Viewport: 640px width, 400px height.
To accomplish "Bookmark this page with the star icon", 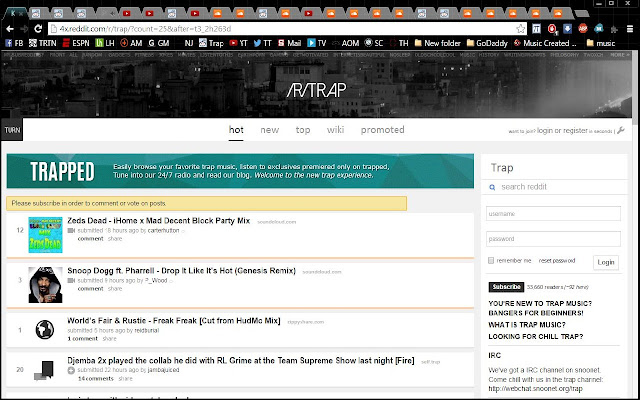I will (520, 29).
